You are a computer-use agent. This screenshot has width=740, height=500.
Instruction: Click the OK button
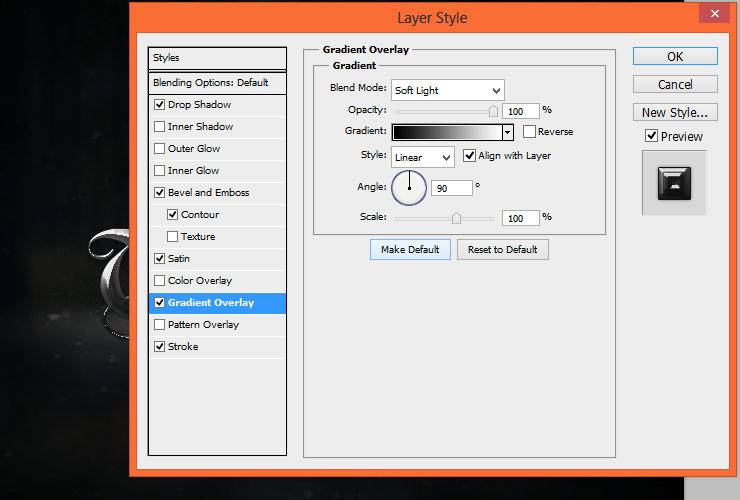pyautogui.click(x=675, y=56)
